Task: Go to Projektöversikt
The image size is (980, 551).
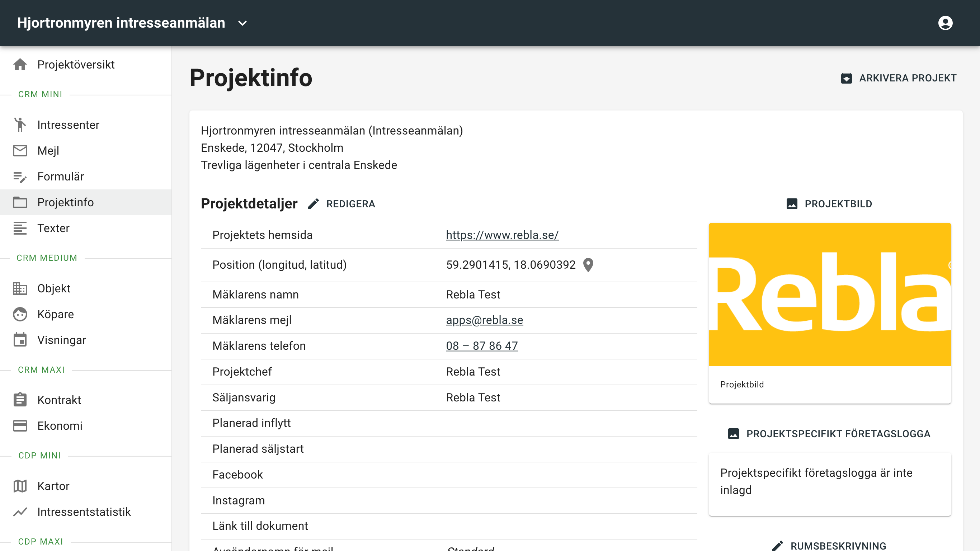Action: [x=76, y=65]
